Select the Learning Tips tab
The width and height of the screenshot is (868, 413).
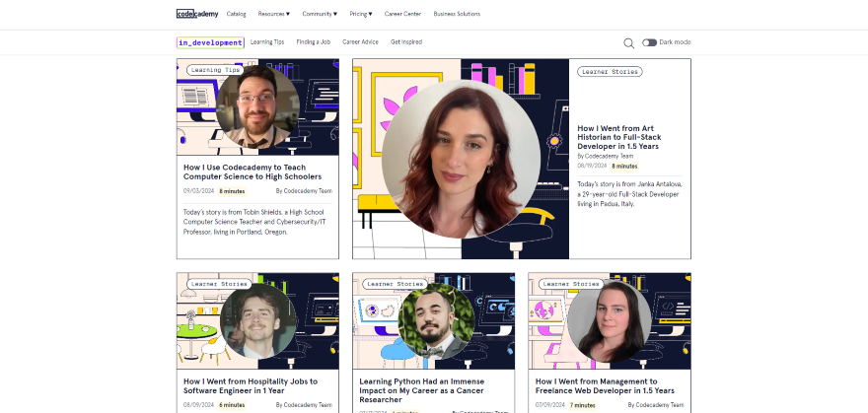click(267, 42)
